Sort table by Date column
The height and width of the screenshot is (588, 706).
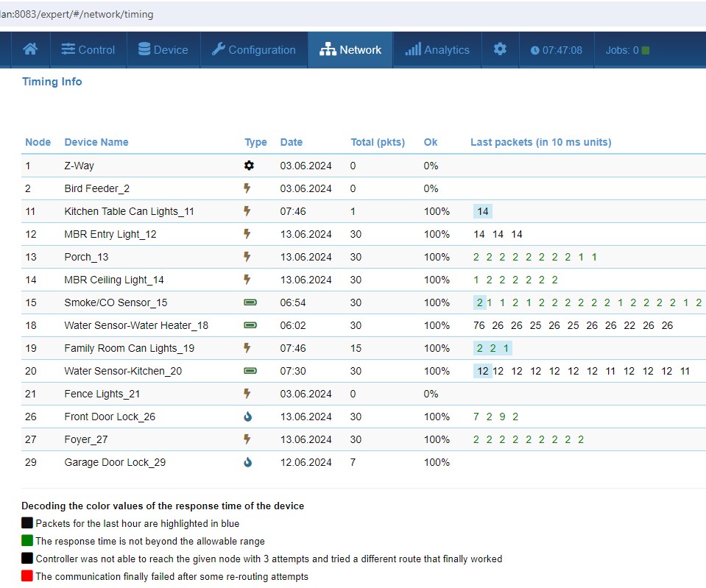pos(292,142)
